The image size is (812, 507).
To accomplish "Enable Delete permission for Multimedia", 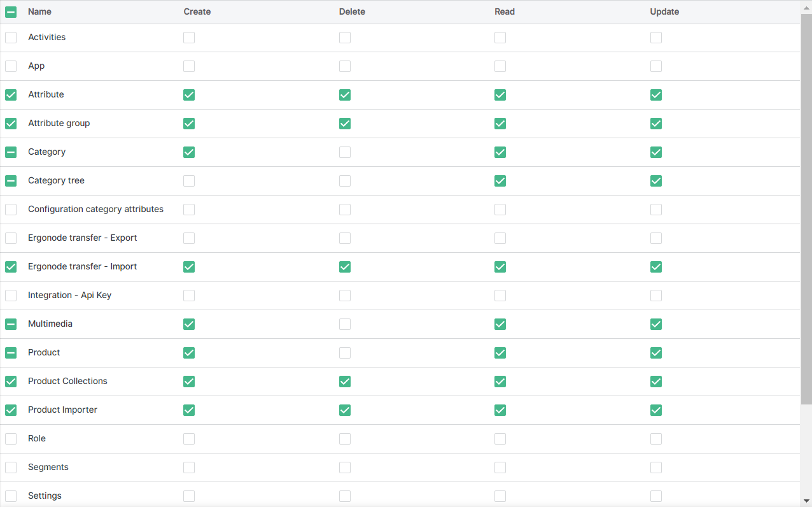I will click(x=345, y=324).
